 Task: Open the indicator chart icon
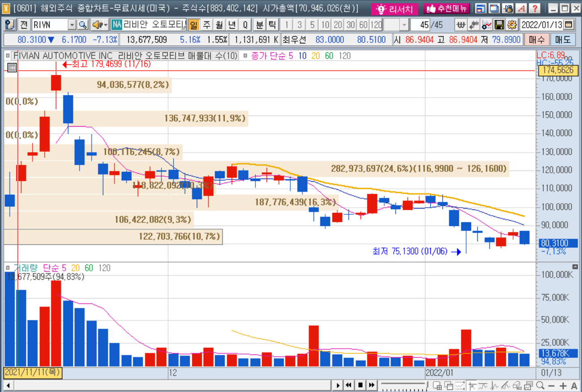487,25
